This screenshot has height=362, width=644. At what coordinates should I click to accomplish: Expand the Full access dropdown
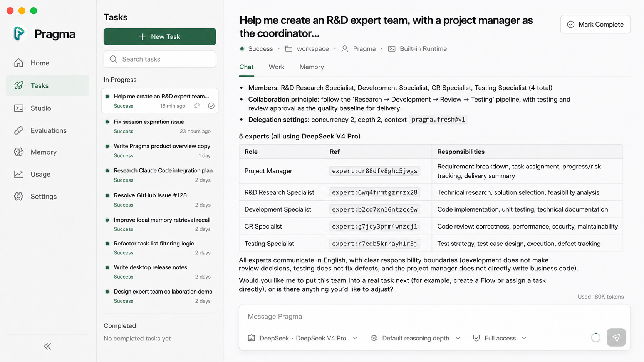tap(524, 338)
